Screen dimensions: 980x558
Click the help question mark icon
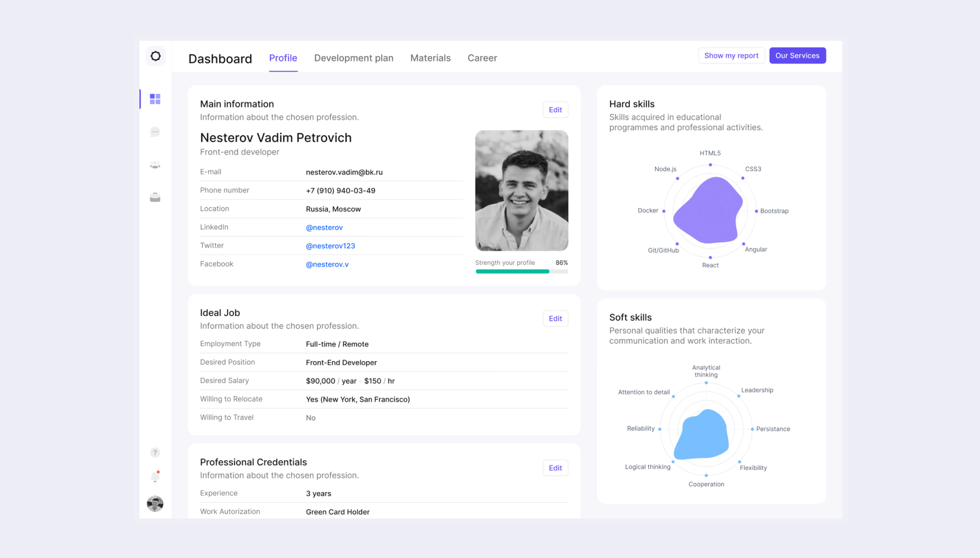(x=155, y=453)
